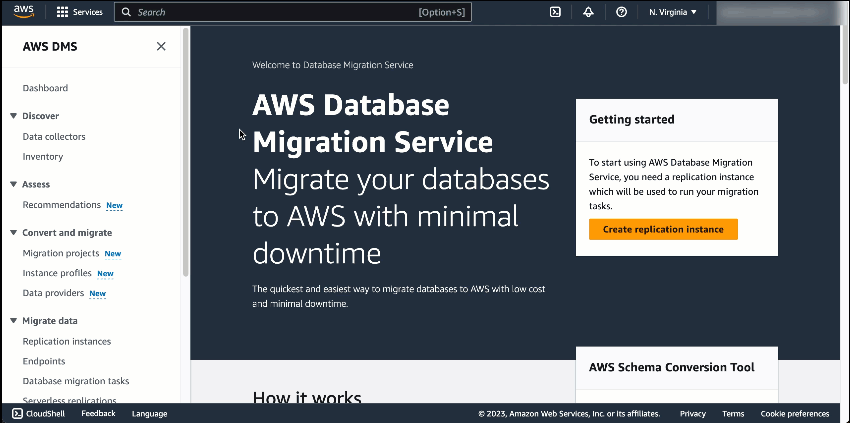Collapse the Assess section
This screenshot has width=850, height=423.
(14, 184)
